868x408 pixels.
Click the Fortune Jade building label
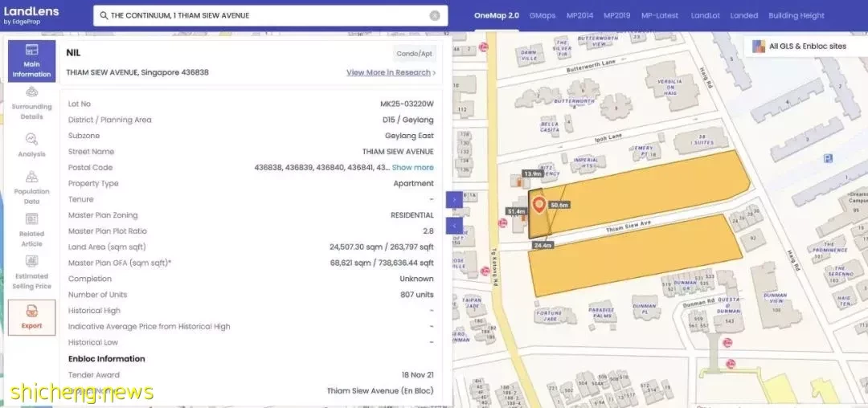[549, 315]
